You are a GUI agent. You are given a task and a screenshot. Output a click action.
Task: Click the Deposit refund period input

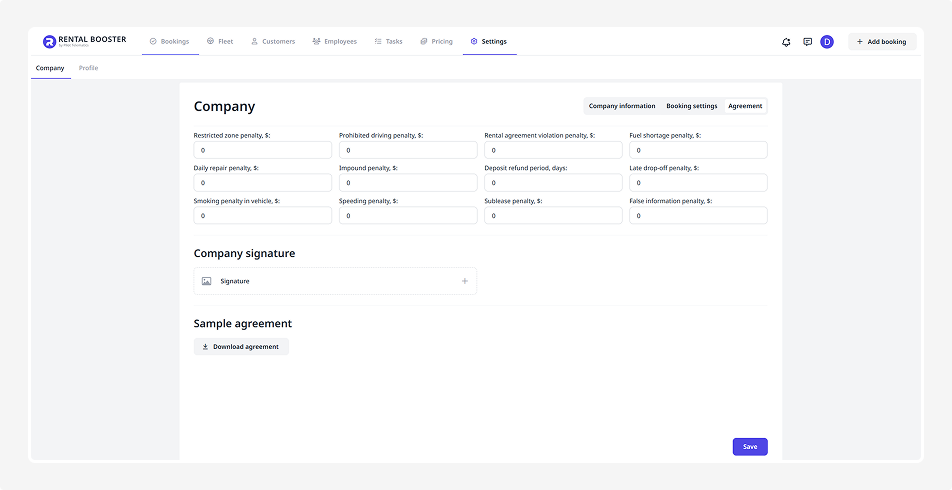click(x=553, y=183)
